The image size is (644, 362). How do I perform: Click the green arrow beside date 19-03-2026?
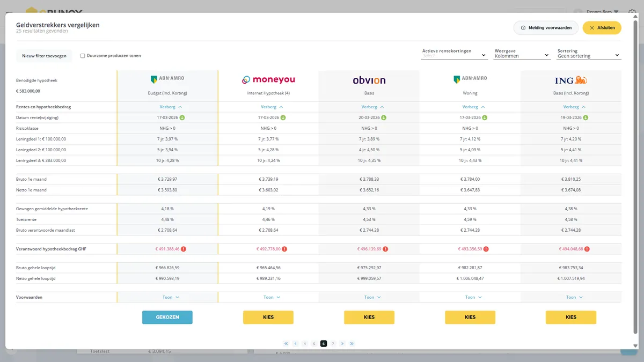coord(586,117)
